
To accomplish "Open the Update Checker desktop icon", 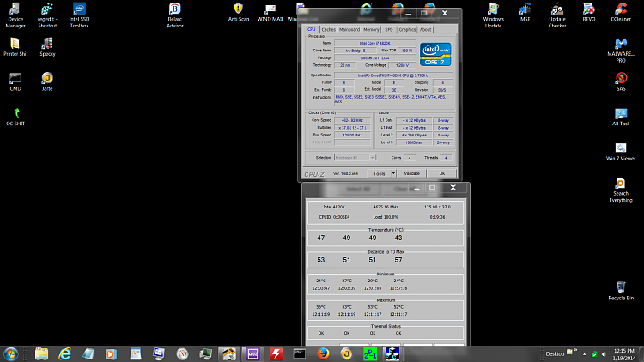I will tap(557, 15).
